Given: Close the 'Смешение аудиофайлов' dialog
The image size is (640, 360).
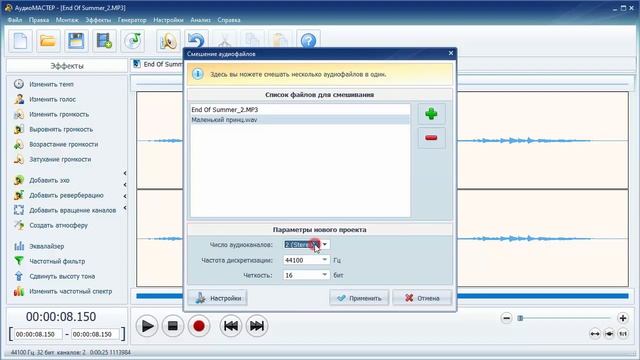Looking at the screenshot, I should point(451,53).
